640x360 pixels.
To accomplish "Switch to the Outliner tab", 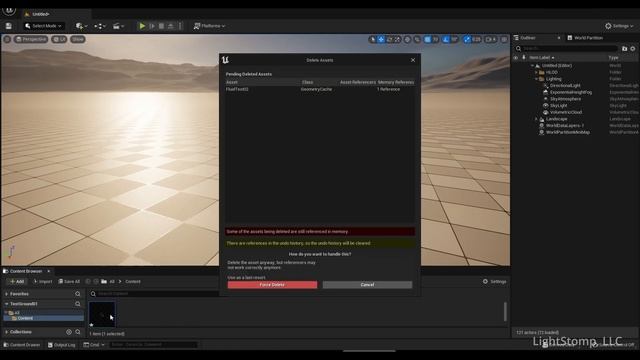I will [x=527, y=38].
